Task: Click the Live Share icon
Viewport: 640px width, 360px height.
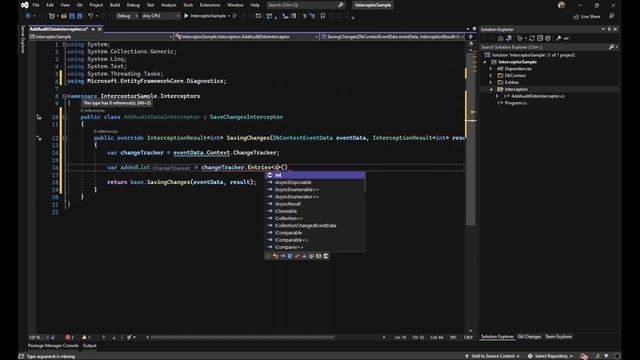Action: [576, 16]
